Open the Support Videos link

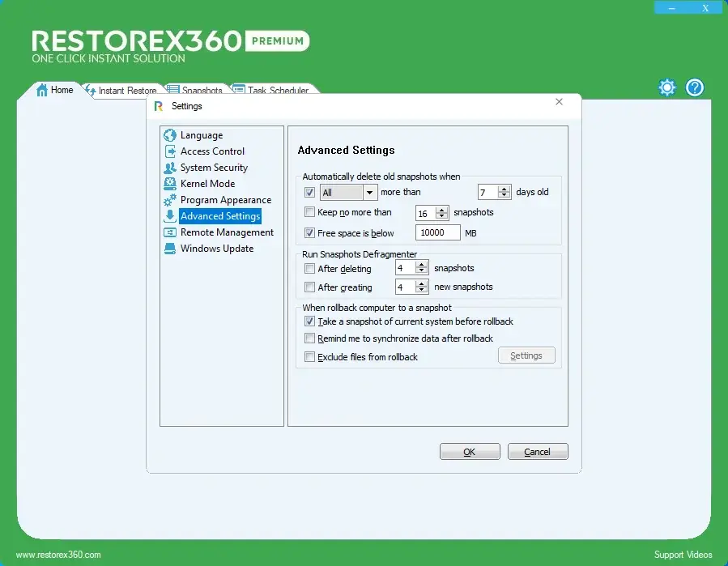coord(683,555)
